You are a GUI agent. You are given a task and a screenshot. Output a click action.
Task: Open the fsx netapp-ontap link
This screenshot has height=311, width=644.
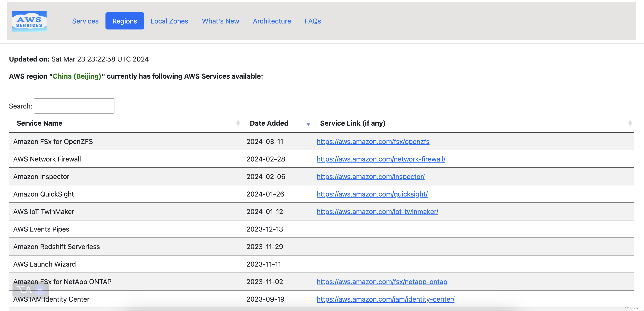(x=382, y=282)
